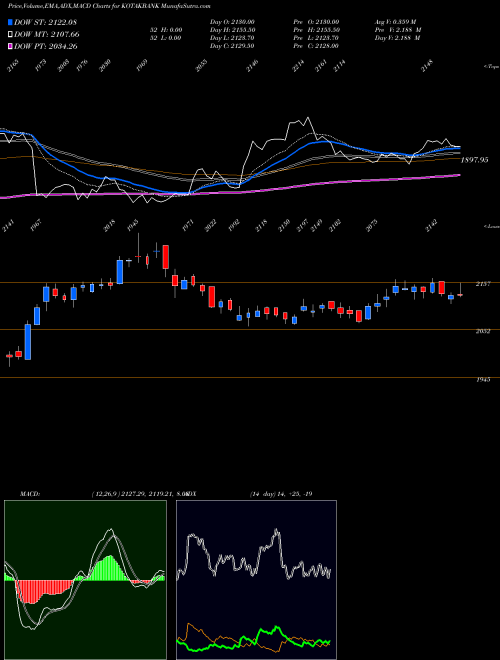
Task: Click the 2032 price level label
Action: pos(483,331)
